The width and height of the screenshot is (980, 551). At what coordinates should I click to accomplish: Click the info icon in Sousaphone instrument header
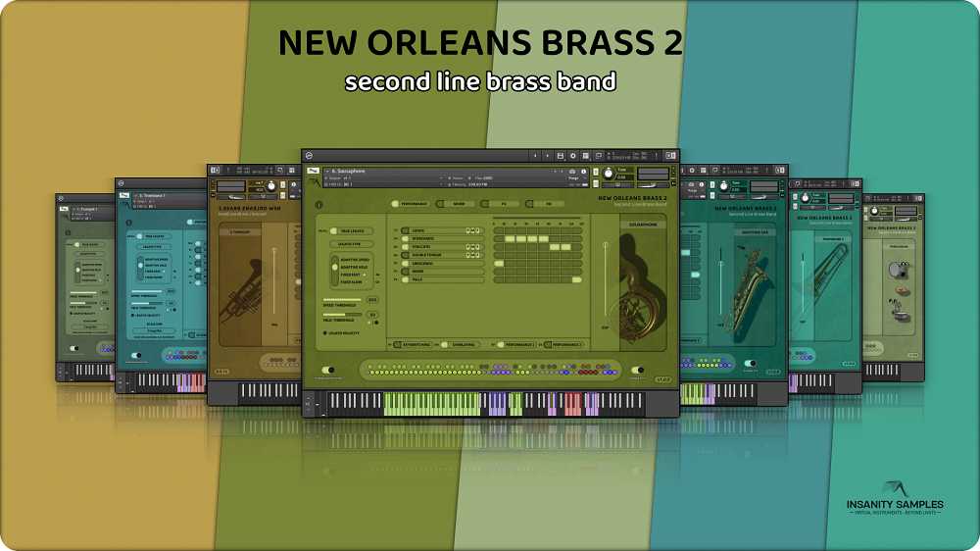click(584, 172)
